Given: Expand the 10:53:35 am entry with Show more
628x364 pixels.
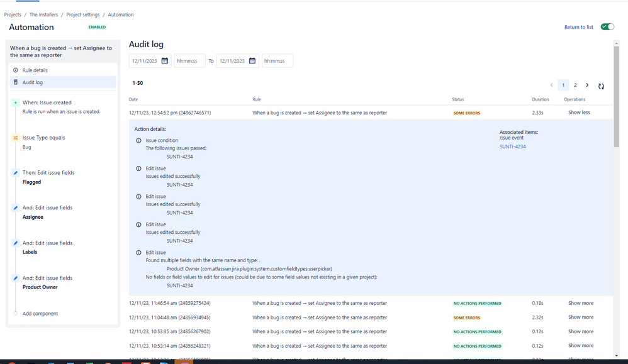Looking at the screenshot, I should tap(580, 331).
